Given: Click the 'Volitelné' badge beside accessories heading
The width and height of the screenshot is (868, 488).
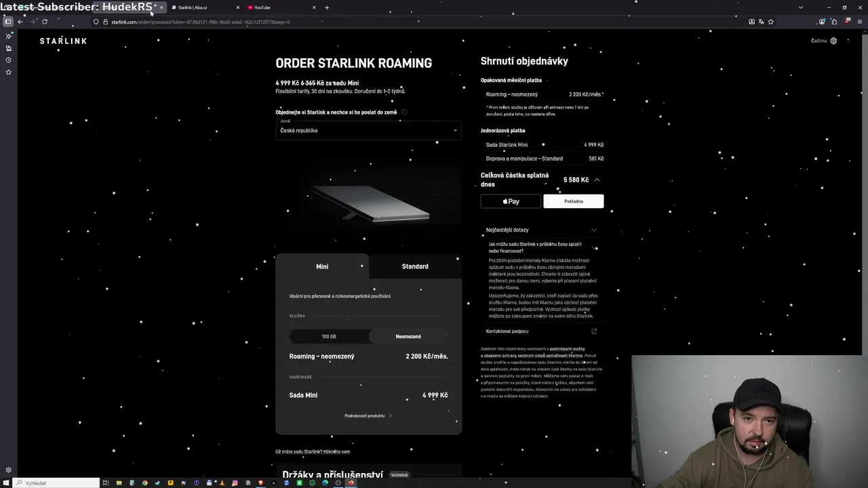Looking at the screenshot, I should click(x=399, y=475).
